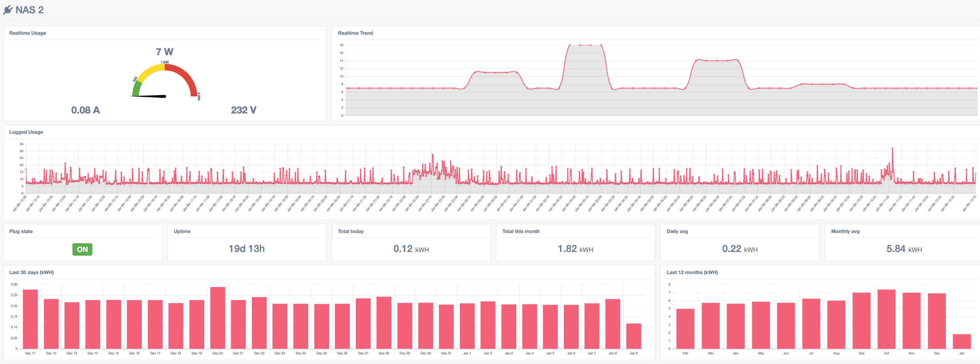Select the Realtime Trend panel heading

pyautogui.click(x=355, y=33)
